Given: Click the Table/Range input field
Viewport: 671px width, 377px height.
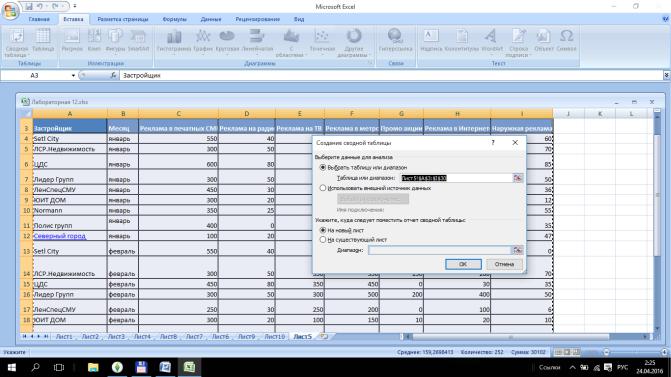Looking at the screenshot, I should [x=456, y=178].
